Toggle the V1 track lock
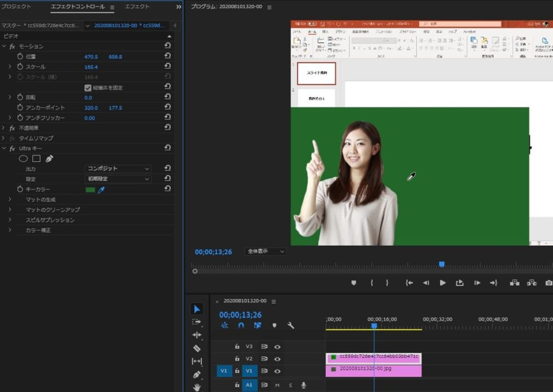 (x=237, y=371)
